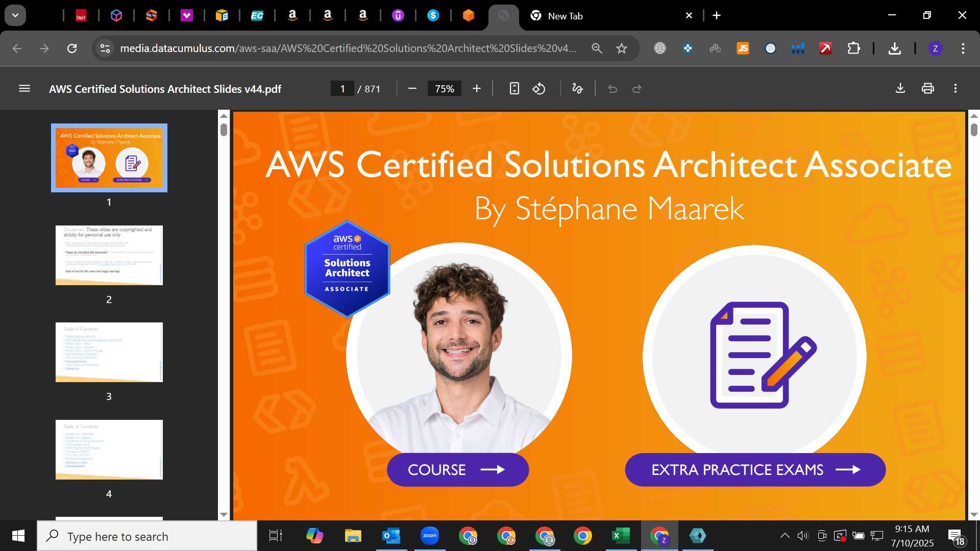Click the undo arrow in PDF toolbar
Viewport: 980px width, 551px height.
tap(612, 89)
